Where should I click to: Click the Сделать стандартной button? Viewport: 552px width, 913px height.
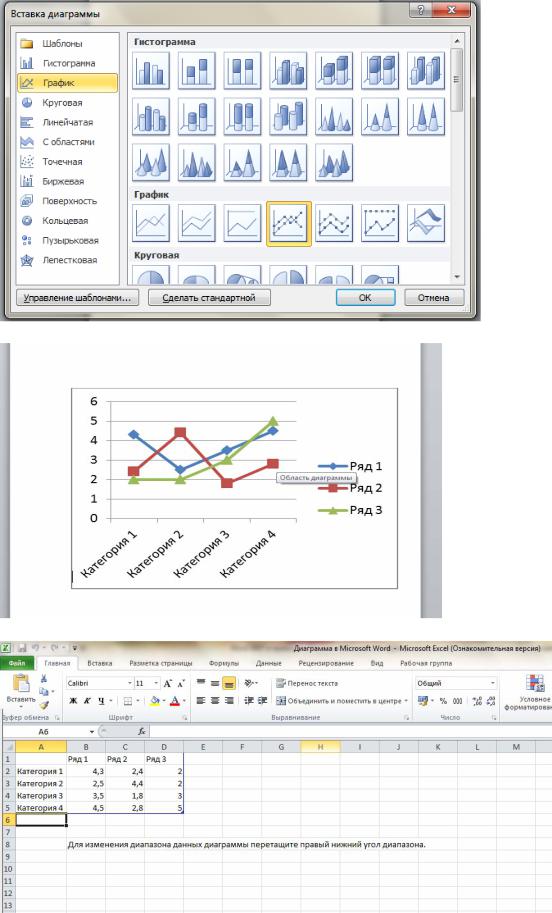tap(209, 298)
